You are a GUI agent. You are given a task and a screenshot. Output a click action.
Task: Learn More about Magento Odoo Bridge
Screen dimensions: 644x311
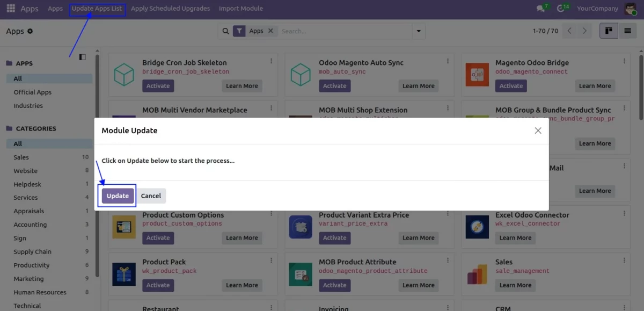[595, 86]
